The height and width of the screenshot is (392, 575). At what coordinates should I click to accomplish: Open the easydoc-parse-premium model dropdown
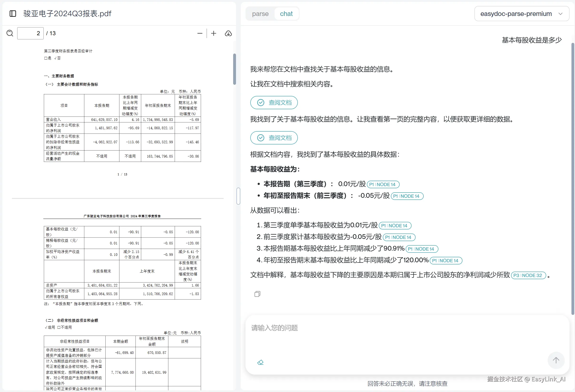[521, 14]
